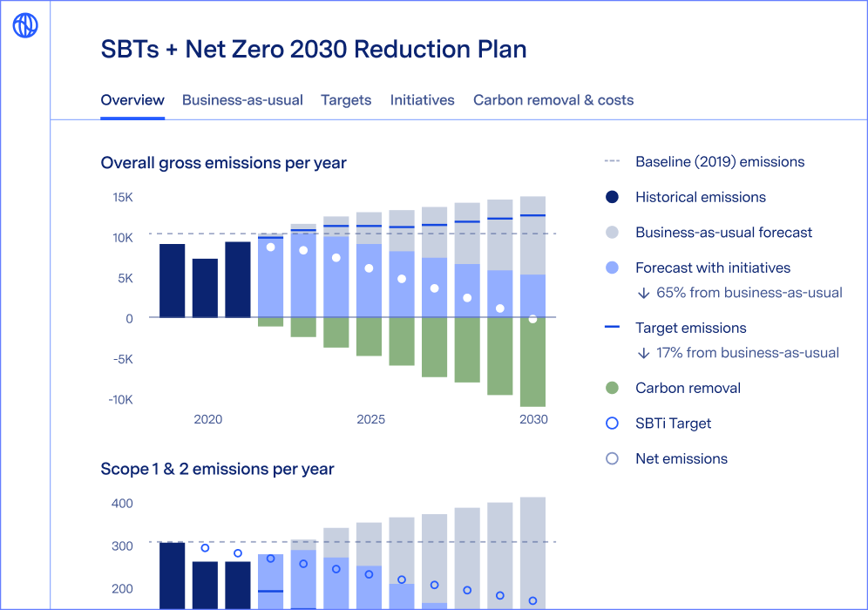Toggle the Business-as-usual forecast legend dot
The width and height of the screenshot is (868, 610).
[x=612, y=233]
